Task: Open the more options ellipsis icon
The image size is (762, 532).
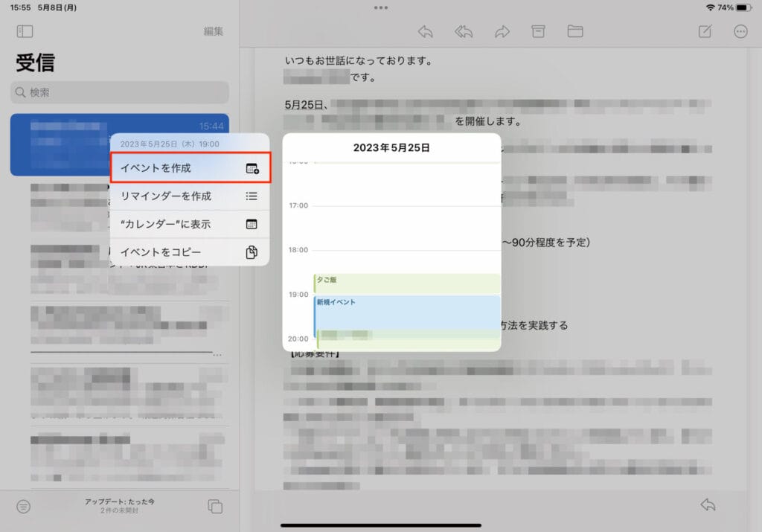Action: 740,31
